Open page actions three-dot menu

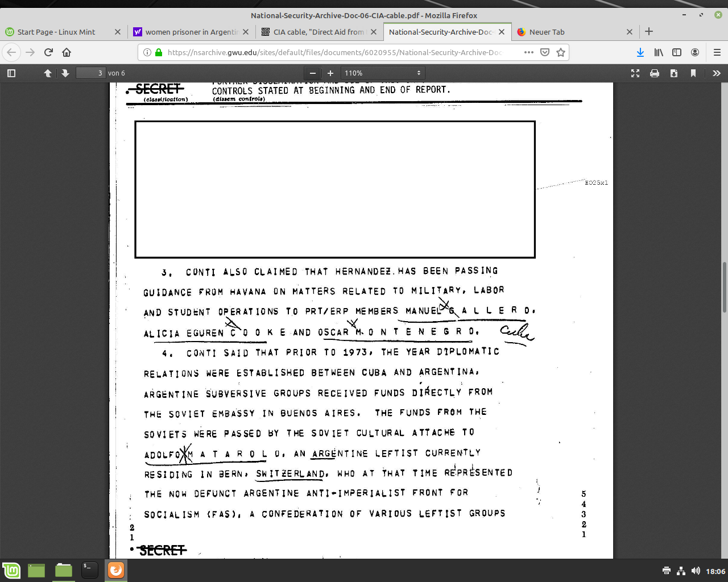click(x=529, y=52)
